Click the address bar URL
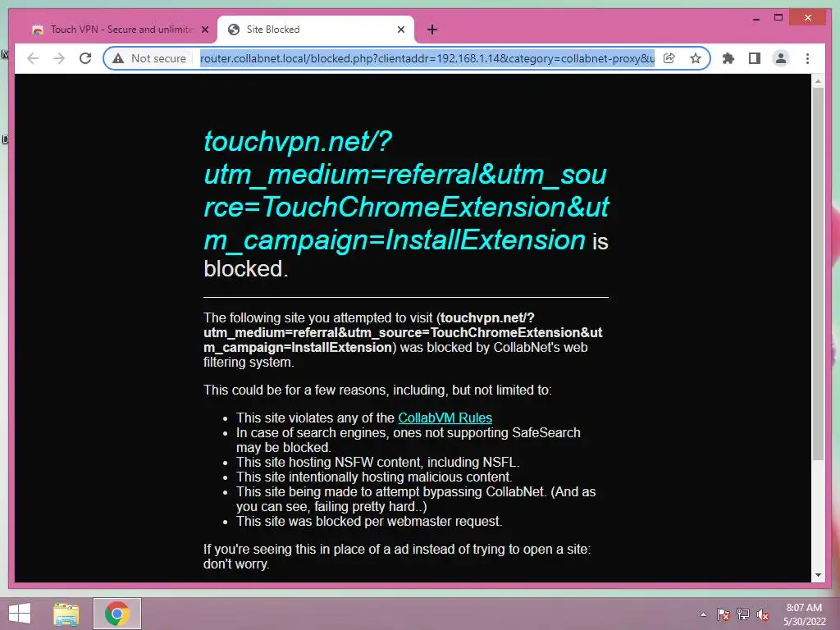 pos(427,58)
